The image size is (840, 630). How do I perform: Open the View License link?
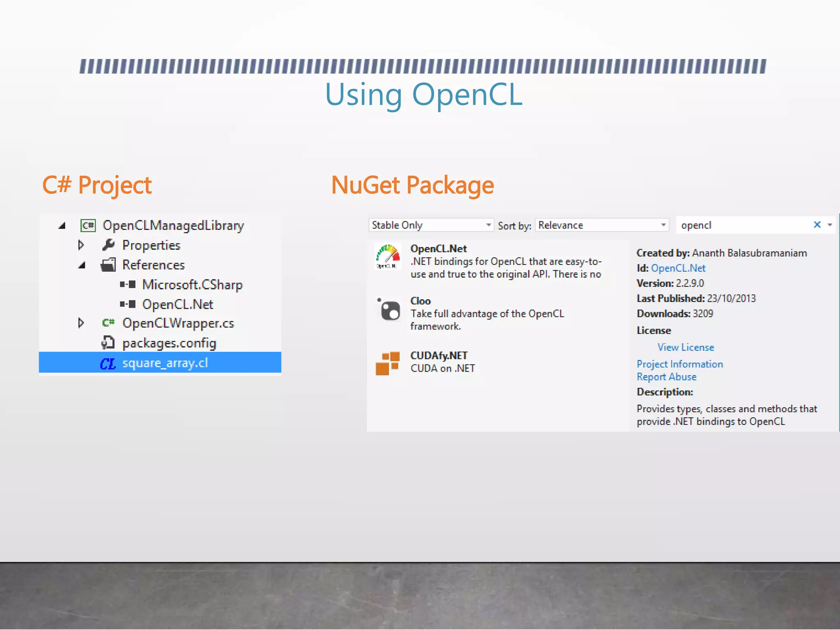pos(686,347)
